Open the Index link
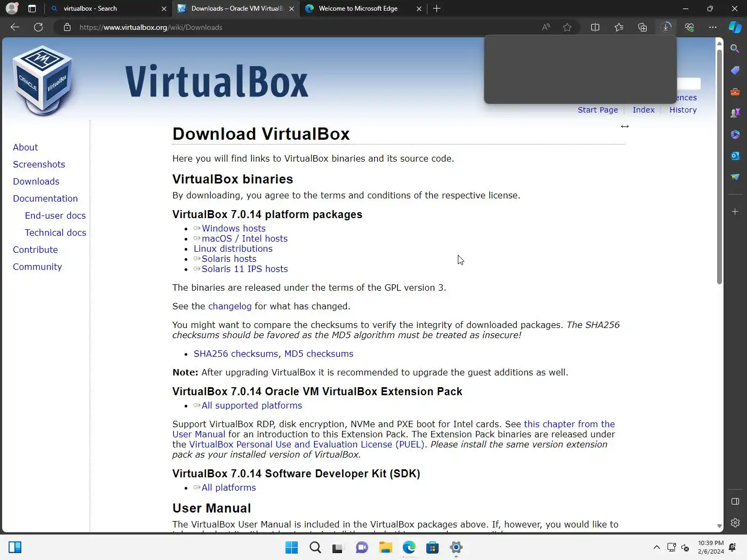Image resolution: width=747 pixels, height=560 pixels. pos(643,110)
